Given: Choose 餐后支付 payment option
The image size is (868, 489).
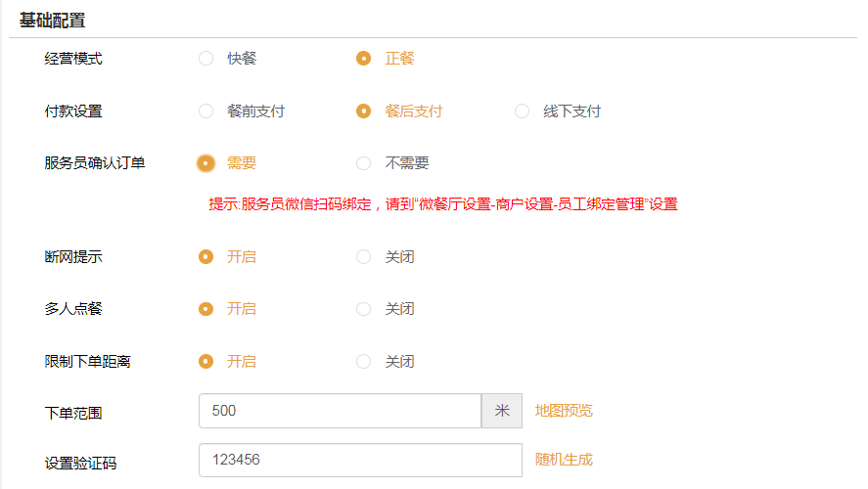Looking at the screenshot, I should [x=364, y=111].
